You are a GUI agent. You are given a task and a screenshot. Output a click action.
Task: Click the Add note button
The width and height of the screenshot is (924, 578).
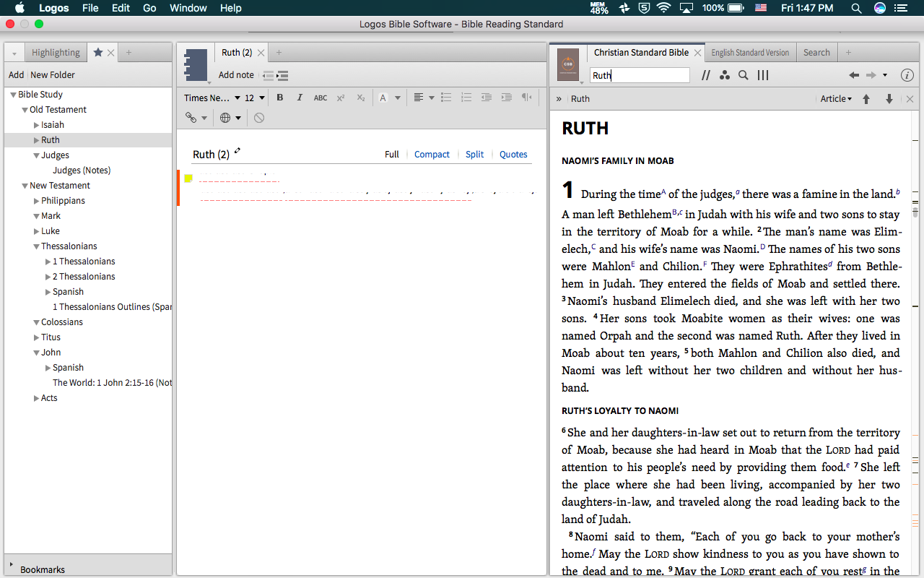click(x=236, y=75)
